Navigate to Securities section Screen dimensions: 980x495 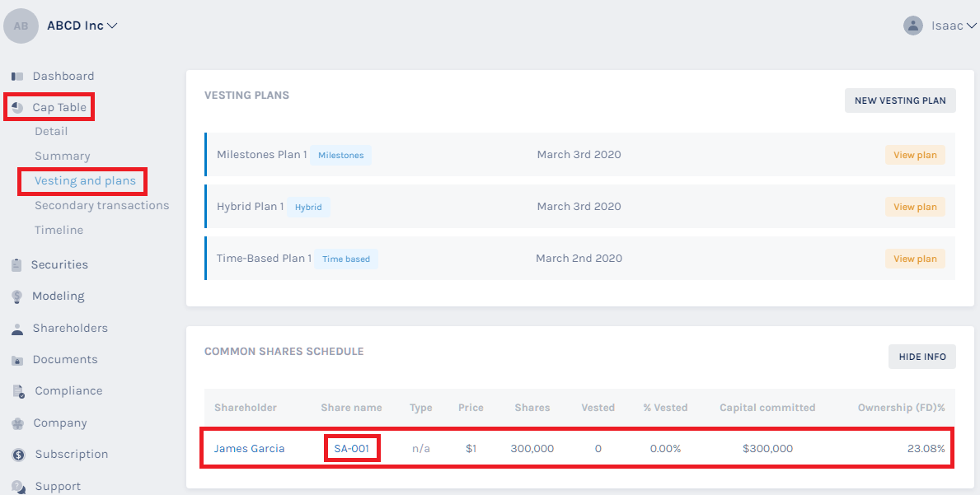pos(59,264)
